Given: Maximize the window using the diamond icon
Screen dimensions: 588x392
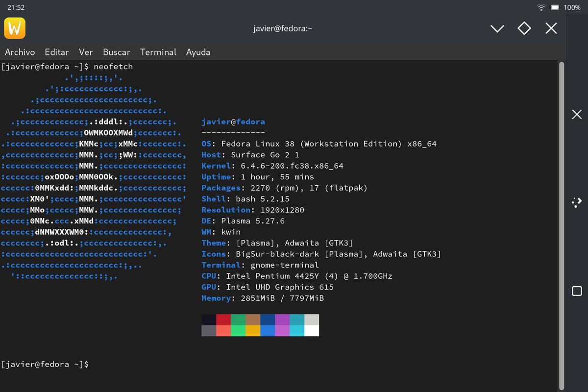Looking at the screenshot, I should point(524,28).
